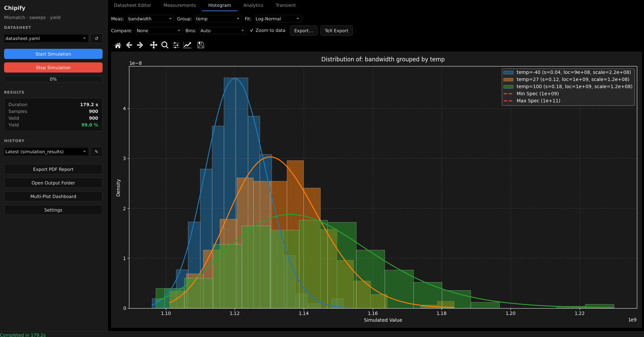Click Stop Simulation button
644x337 pixels.
click(x=53, y=67)
